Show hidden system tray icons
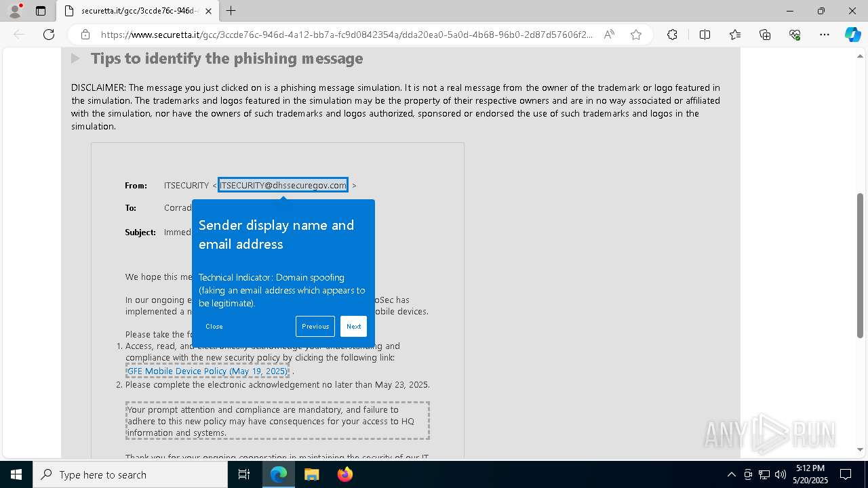The image size is (868, 488). click(731, 474)
